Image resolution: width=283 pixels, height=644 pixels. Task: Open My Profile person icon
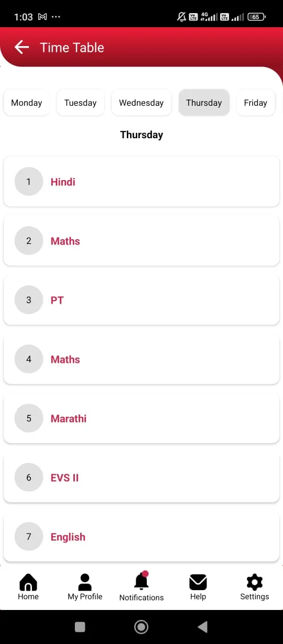coord(85,582)
